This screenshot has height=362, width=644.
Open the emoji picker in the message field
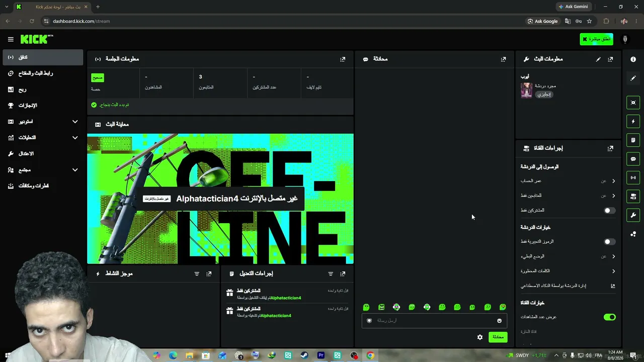[x=499, y=321]
